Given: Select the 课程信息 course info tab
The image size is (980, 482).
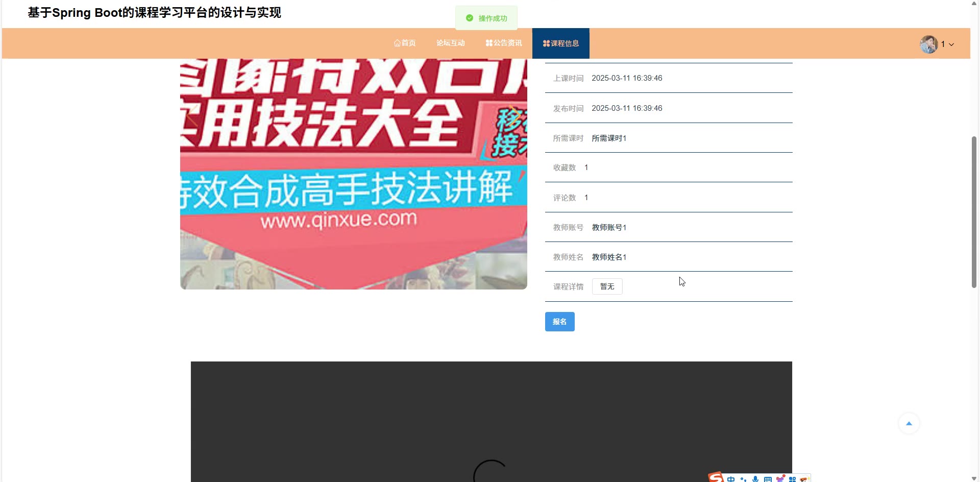Looking at the screenshot, I should click(x=560, y=43).
